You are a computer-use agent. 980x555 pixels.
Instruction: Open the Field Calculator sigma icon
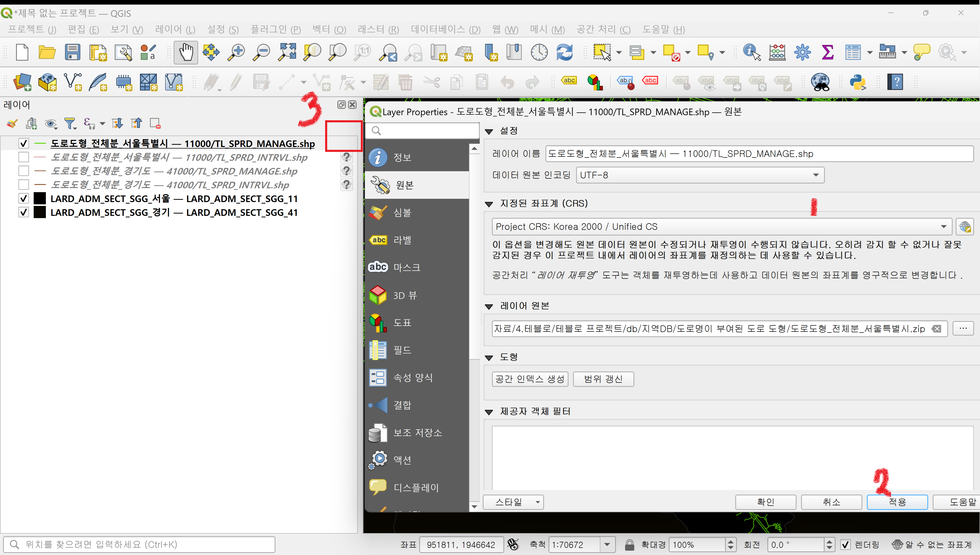828,52
